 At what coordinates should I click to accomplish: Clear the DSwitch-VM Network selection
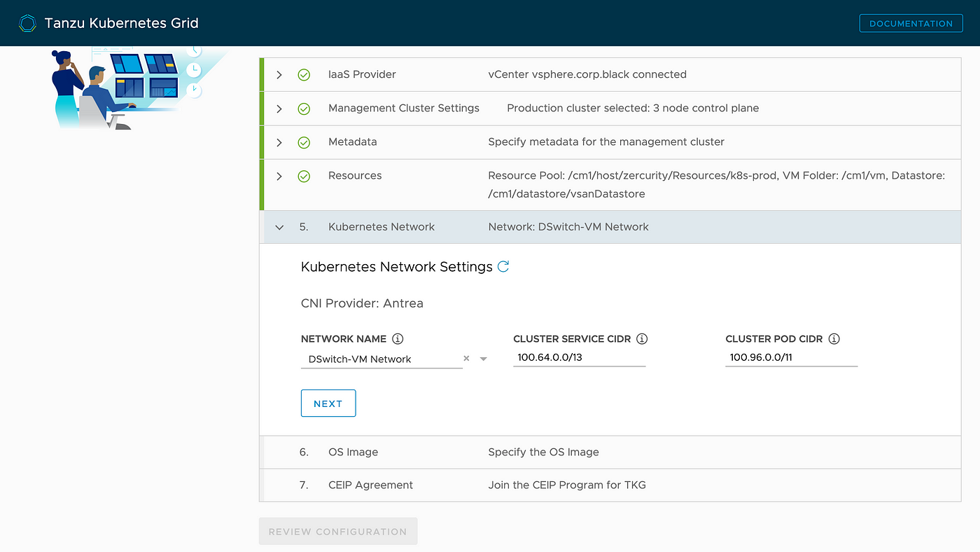click(x=466, y=359)
